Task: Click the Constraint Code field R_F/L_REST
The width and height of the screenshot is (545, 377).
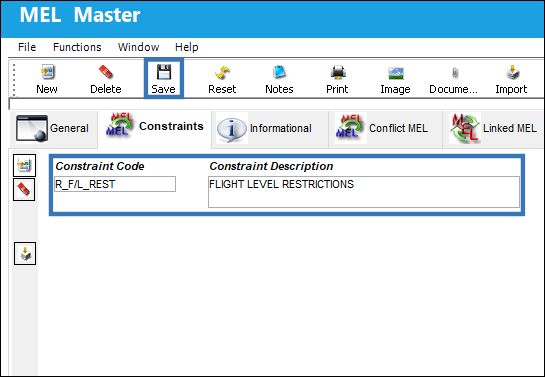Action: click(115, 184)
